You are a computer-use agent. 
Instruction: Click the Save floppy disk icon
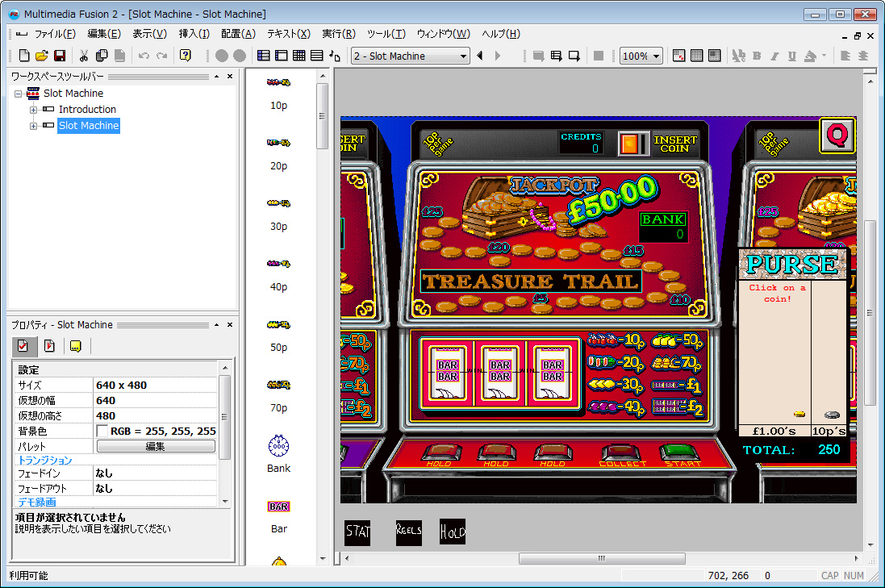tap(59, 56)
